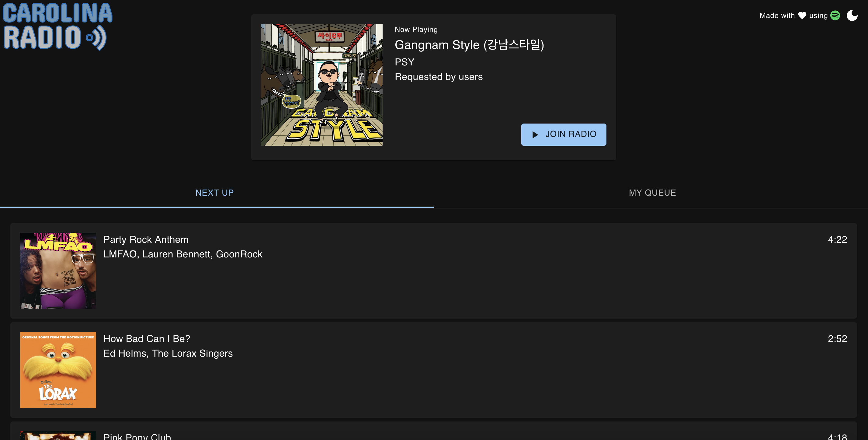
Task: Open the Gangnam Style album artwork
Action: pyautogui.click(x=321, y=85)
